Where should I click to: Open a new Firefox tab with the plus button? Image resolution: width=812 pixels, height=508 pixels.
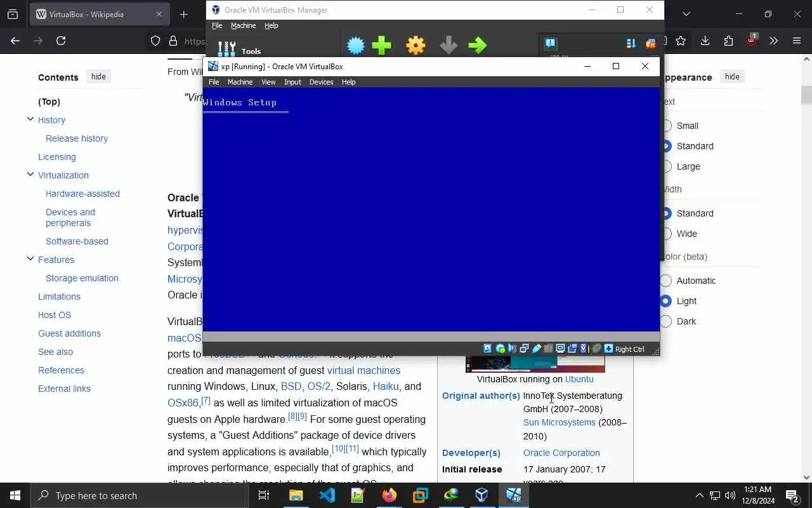tap(184, 14)
